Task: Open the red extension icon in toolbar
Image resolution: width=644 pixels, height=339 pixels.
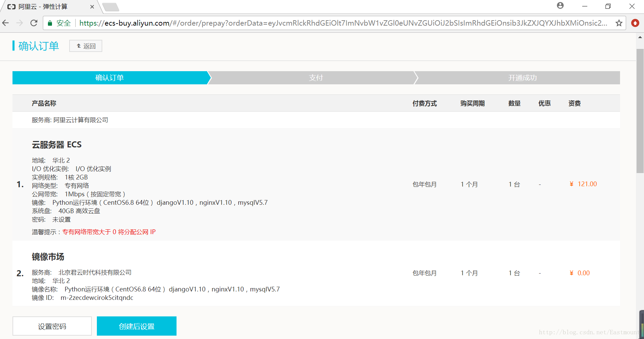Action: point(635,23)
